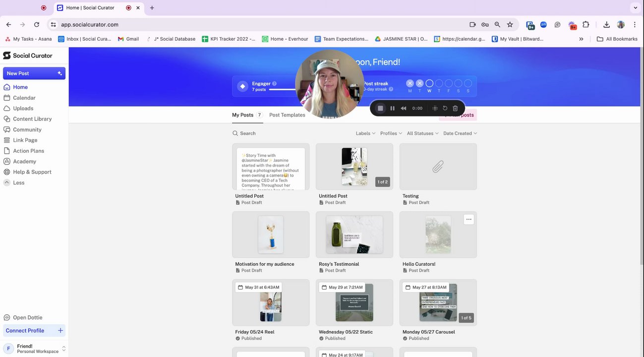Click the Friday 05/24 Reel post title
Viewport: 644px width, 357px height.
tap(255, 332)
